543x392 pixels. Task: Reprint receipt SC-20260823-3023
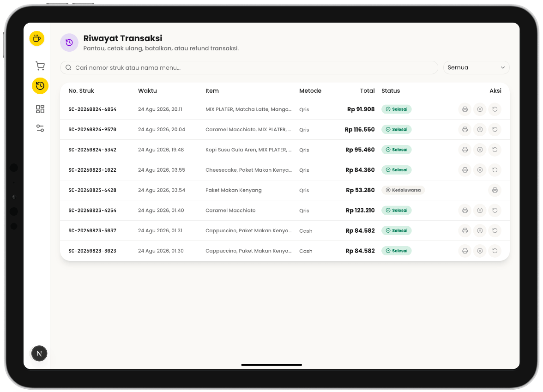(465, 251)
